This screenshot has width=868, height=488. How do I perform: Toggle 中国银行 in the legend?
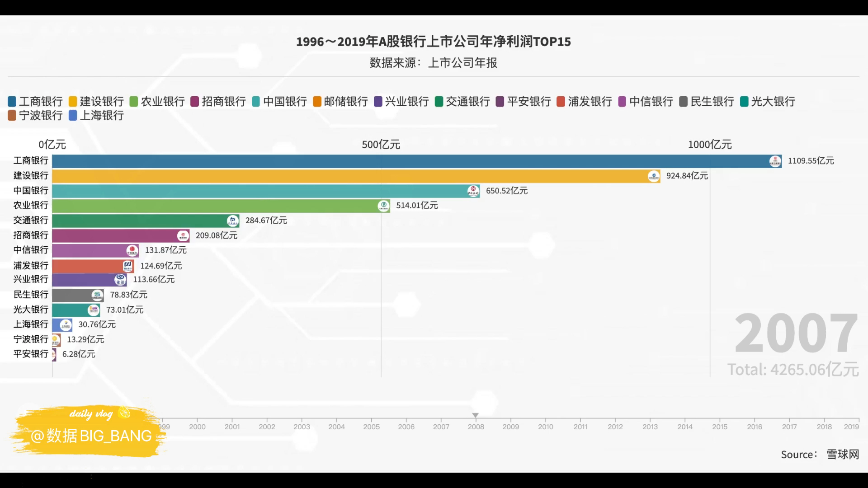coord(280,101)
